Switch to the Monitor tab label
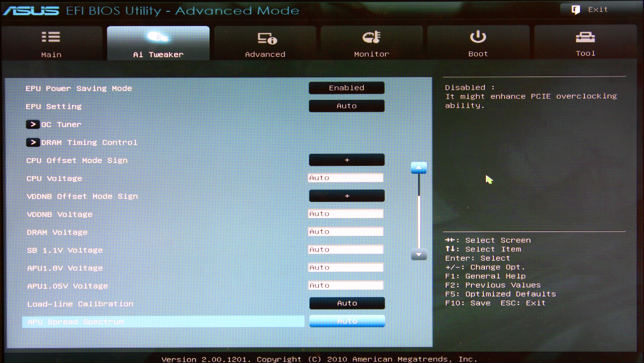Image resolution: width=644 pixels, height=363 pixels. (371, 54)
